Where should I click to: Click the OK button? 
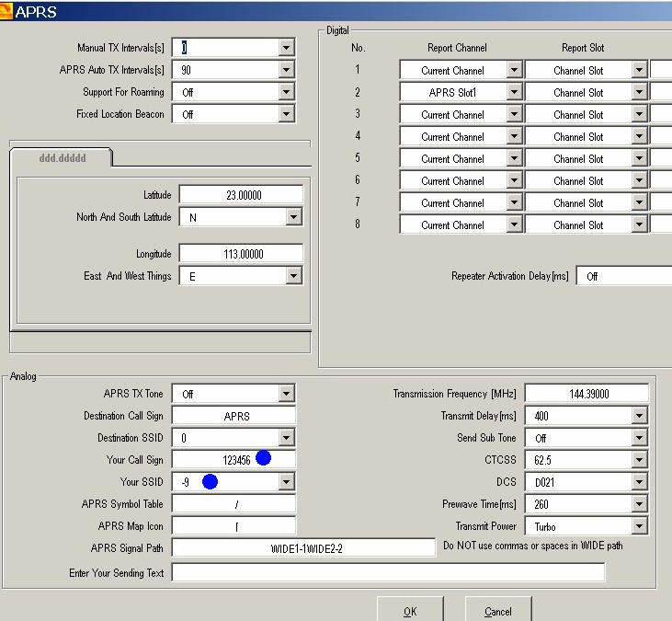tap(410, 609)
